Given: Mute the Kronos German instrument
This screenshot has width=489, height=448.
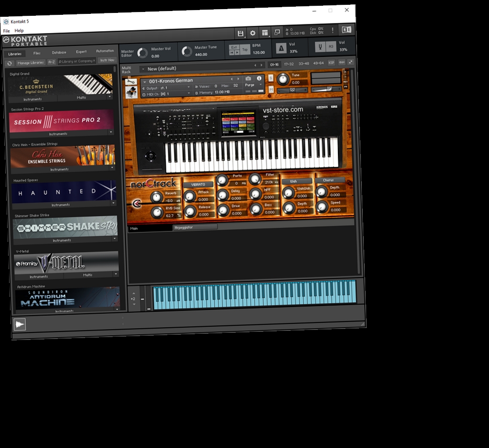Looking at the screenshot, I should click(x=271, y=89).
